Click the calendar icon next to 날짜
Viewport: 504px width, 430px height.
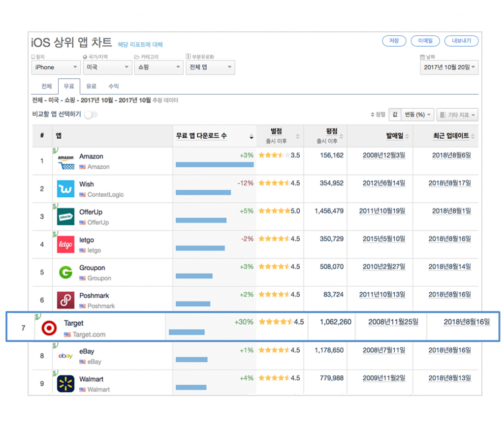(422, 57)
